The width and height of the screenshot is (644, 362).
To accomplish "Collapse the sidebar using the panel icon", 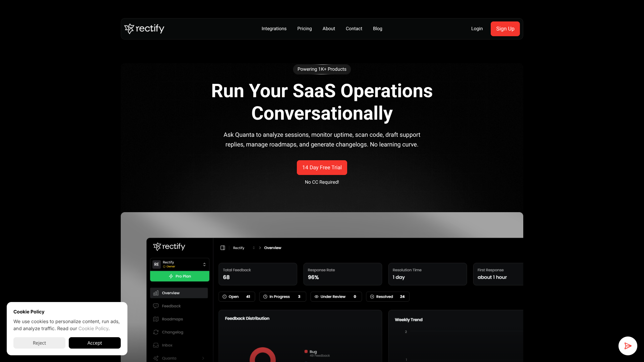I will (x=223, y=248).
